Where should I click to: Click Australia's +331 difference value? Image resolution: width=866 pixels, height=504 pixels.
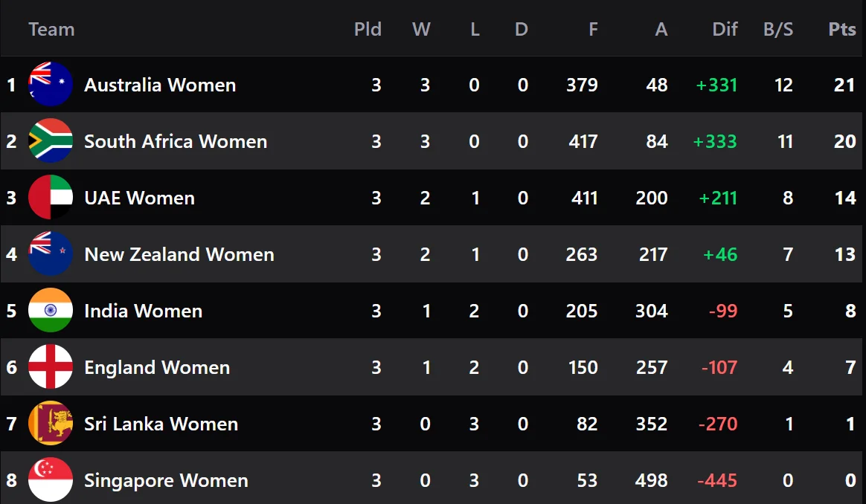tap(716, 85)
